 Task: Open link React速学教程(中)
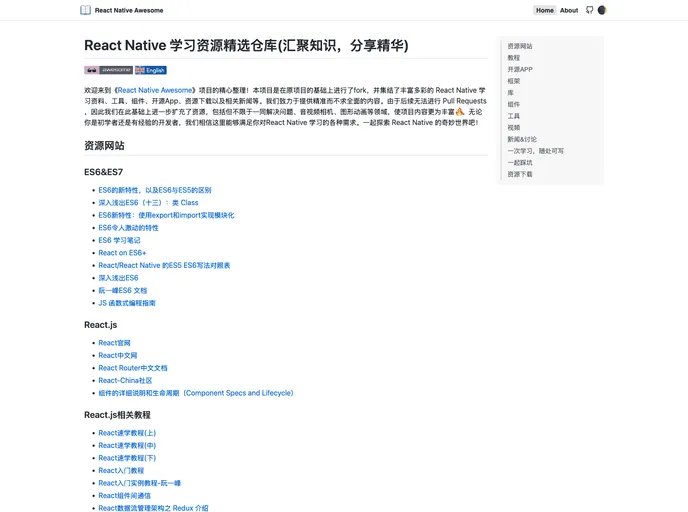tap(127, 445)
